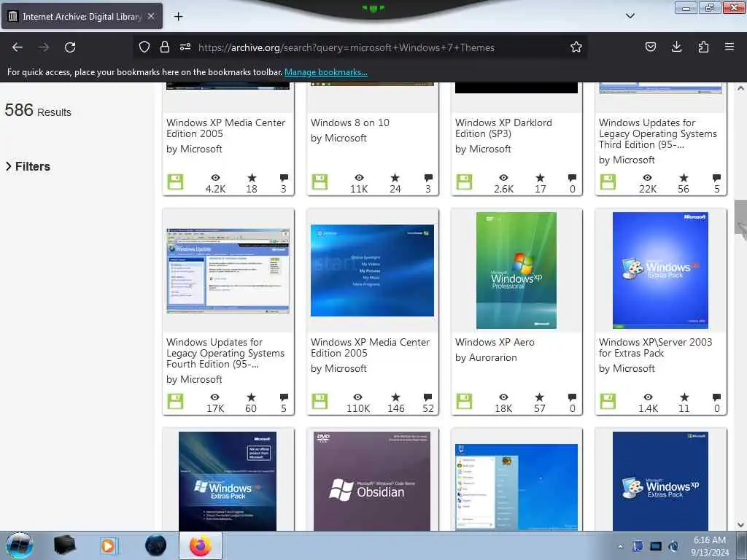Bookmark this page with the star
This screenshot has width=747, height=560.
coord(576,47)
